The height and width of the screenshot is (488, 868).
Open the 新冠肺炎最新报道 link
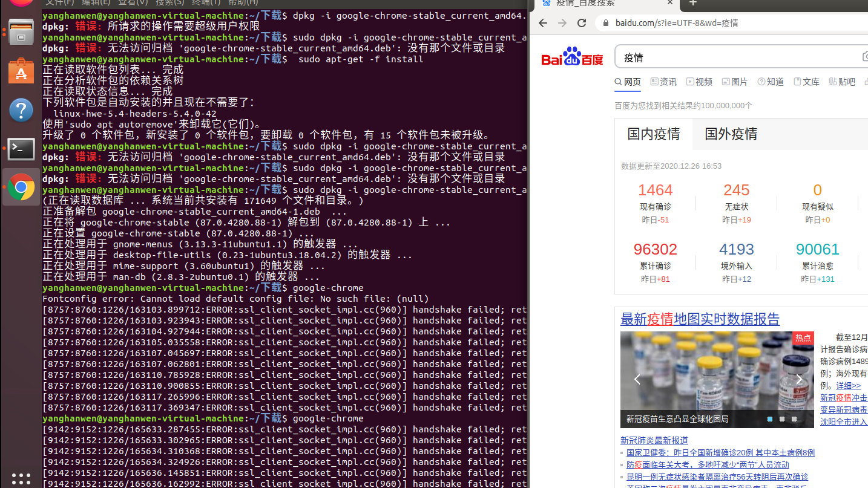point(654,440)
